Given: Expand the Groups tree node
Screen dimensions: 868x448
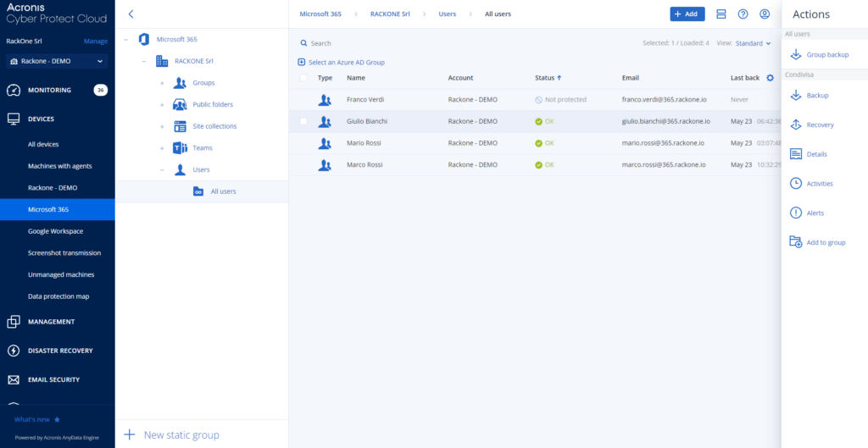Looking at the screenshot, I should (x=162, y=83).
